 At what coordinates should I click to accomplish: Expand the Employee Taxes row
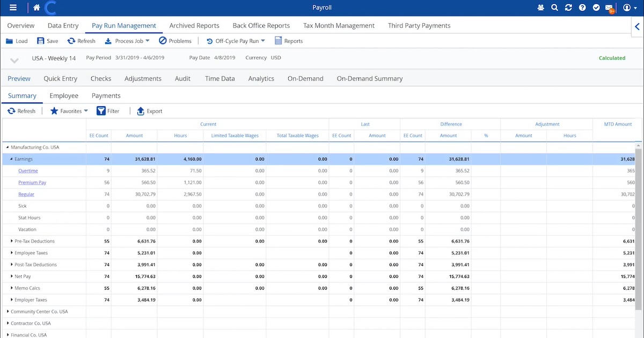point(12,253)
